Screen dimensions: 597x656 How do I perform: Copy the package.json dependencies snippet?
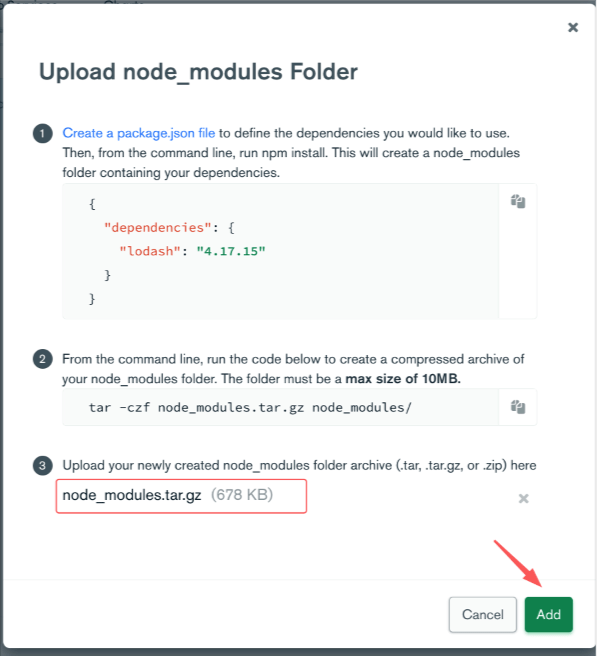click(x=518, y=201)
